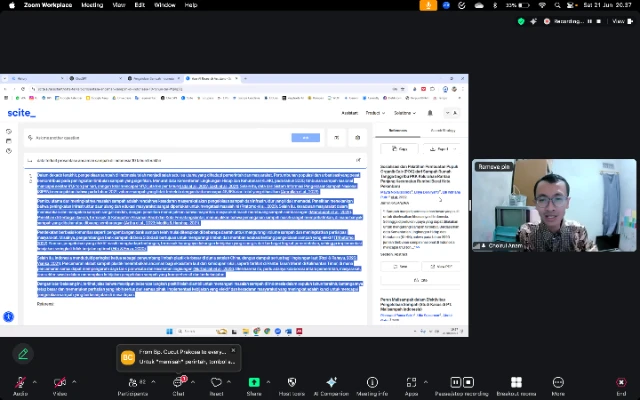The image size is (640, 400).
Task: Open the View menu in menu bar
Action: [119, 5]
